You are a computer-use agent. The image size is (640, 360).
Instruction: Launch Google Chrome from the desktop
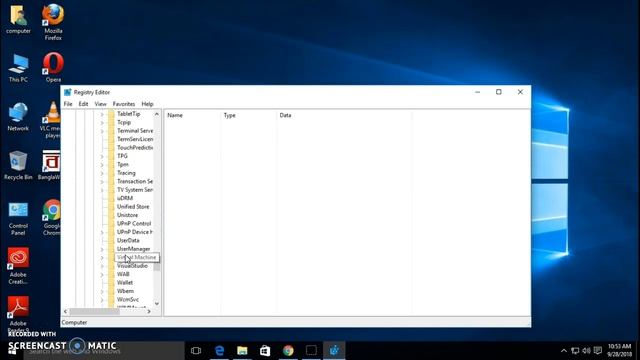[x=52, y=218]
